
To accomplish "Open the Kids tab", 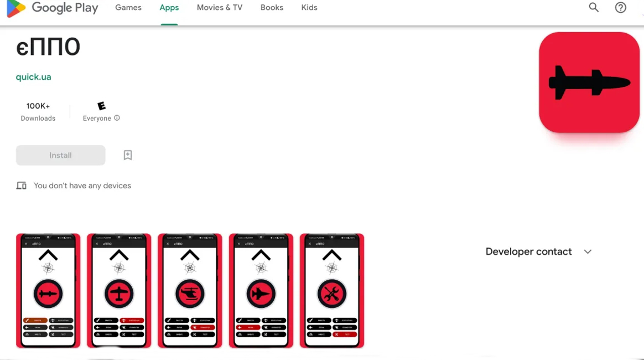I will click(x=309, y=8).
